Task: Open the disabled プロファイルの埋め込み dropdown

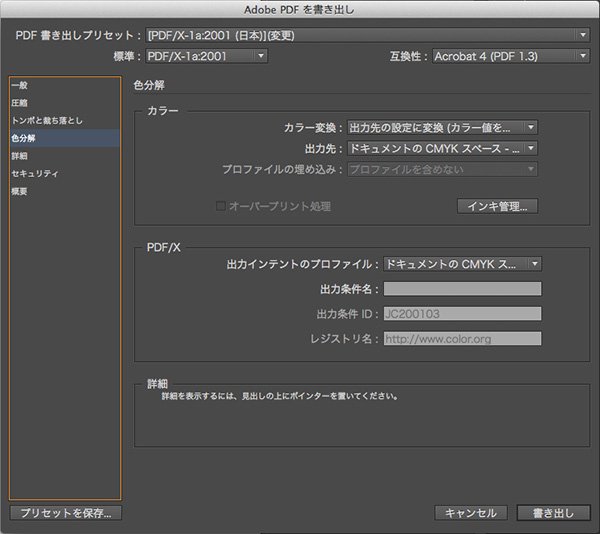Action: tap(442, 169)
